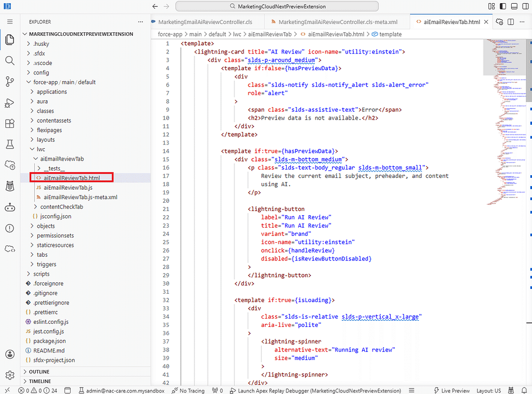Click the window icon in status bar
Image resolution: width=532 pixels, height=394 pixels.
[x=68, y=390]
